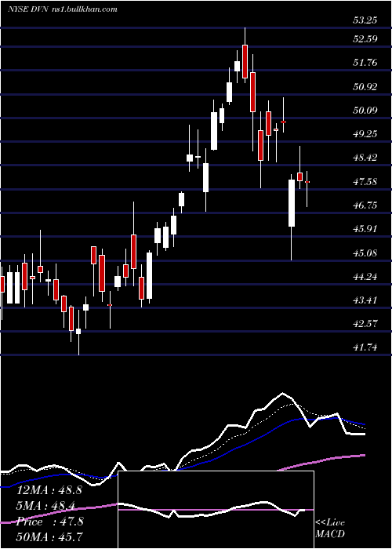This screenshot has height=549, width=392.
Task: Click the <<Live MACD label
Action: pos(330,529)
